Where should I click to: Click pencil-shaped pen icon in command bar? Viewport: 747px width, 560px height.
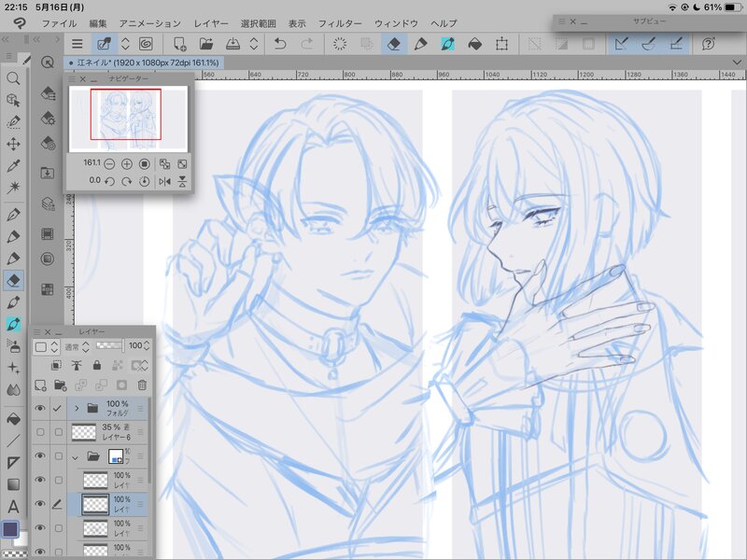[420, 44]
